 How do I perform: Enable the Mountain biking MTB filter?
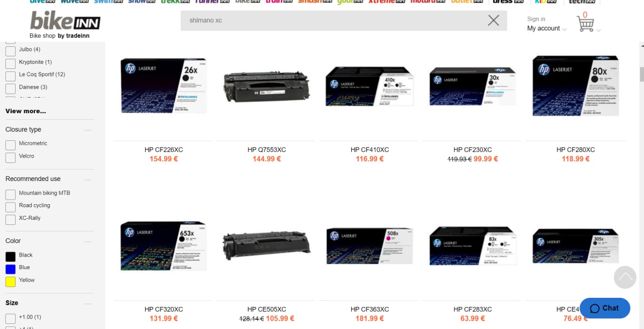11,195
